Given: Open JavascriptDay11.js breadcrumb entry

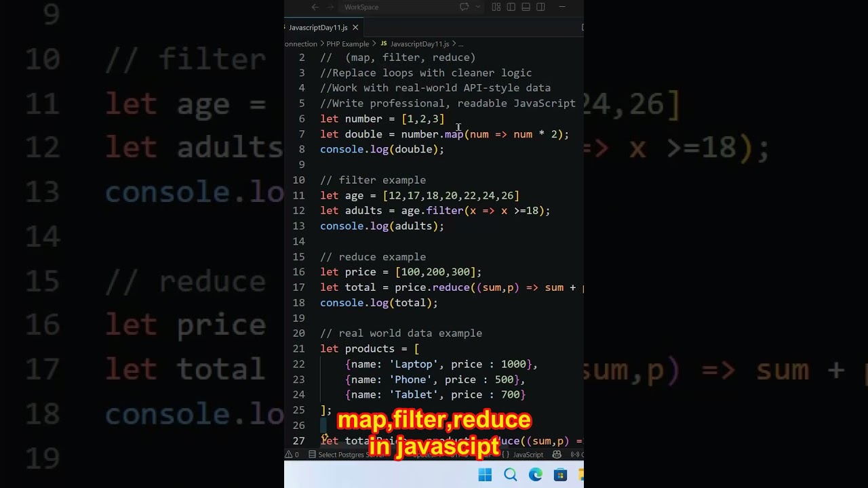Looking at the screenshot, I should click(x=420, y=43).
